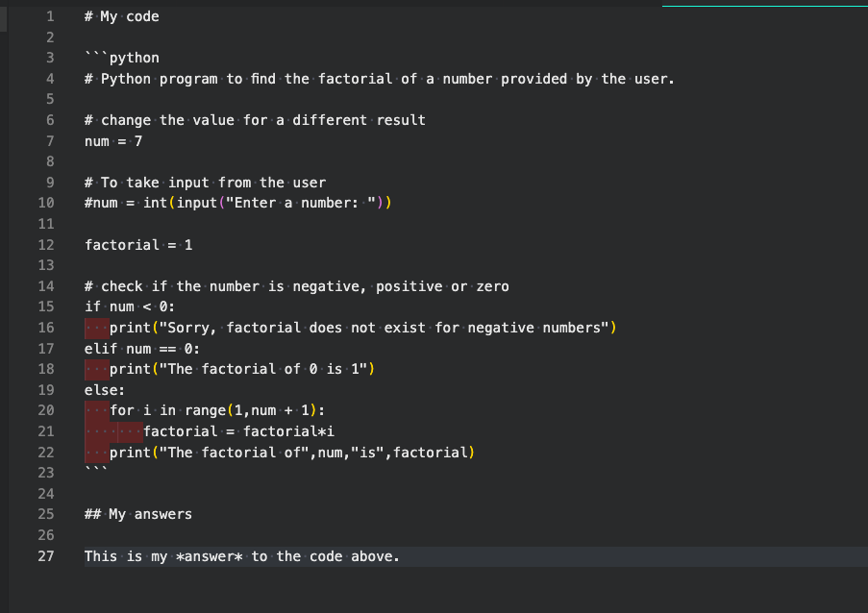Viewport: 868px width, 613px height.
Task: Click the 'for i in range(1,num + 1):' line
Action: [x=217, y=410]
